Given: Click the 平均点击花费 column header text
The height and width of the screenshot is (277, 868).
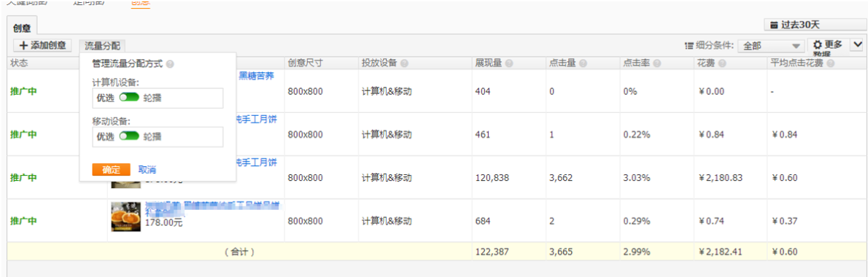Looking at the screenshot, I should [798, 63].
